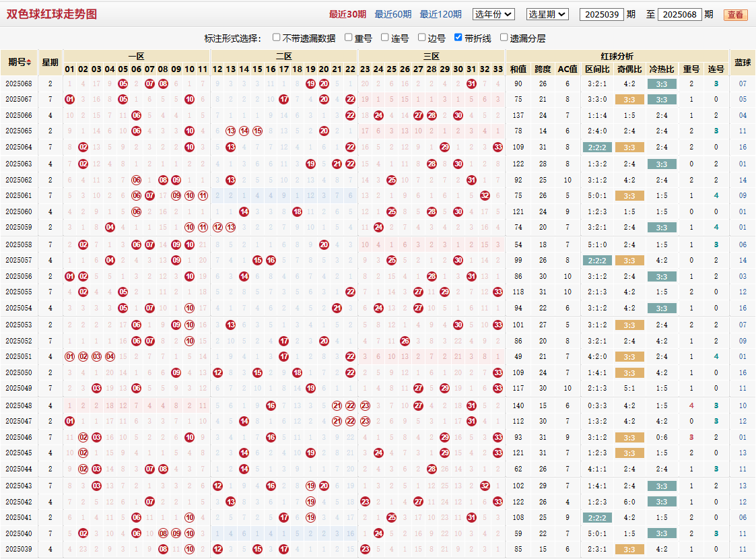Click 和值 137 in row 2025066
The height and width of the screenshot is (559, 756).
[x=518, y=116]
